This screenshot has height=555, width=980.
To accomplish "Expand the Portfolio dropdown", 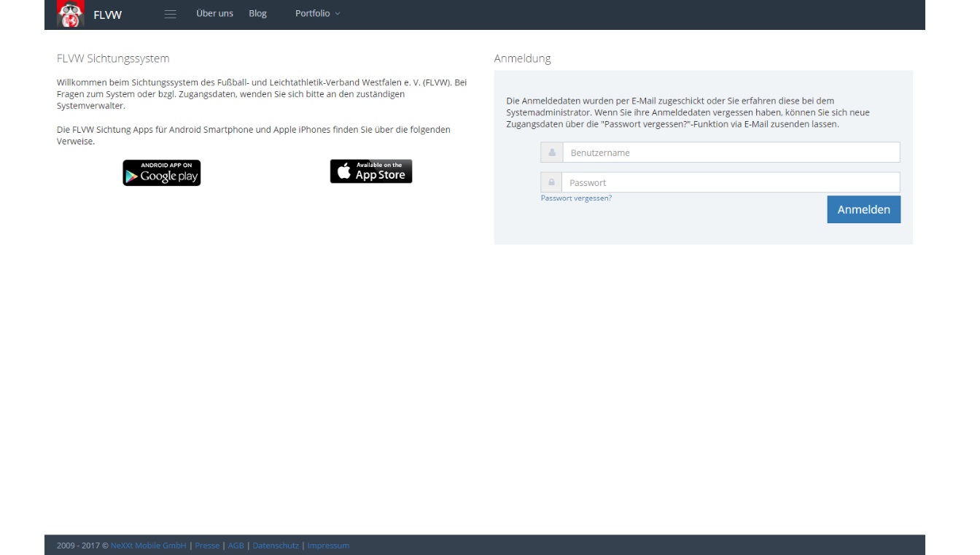I will (318, 14).
